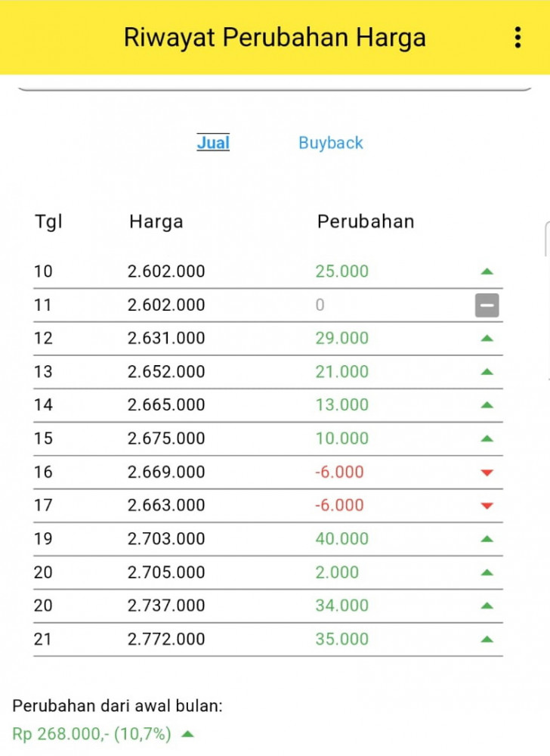Click the up arrow beside monthly change
The width and height of the screenshot is (550, 756).
pyautogui.click(x=187, y=733)
